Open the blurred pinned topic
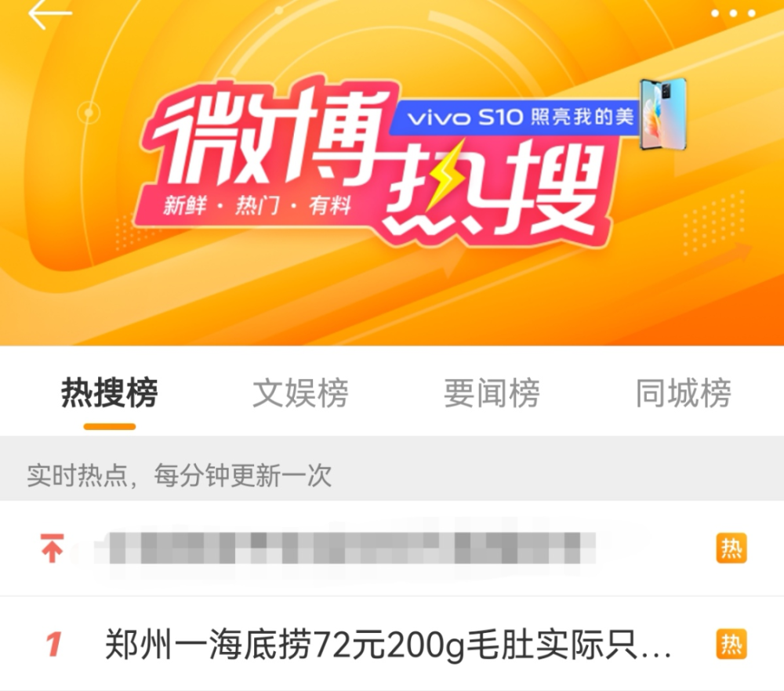The image size is (784, 691). point(345,548)
